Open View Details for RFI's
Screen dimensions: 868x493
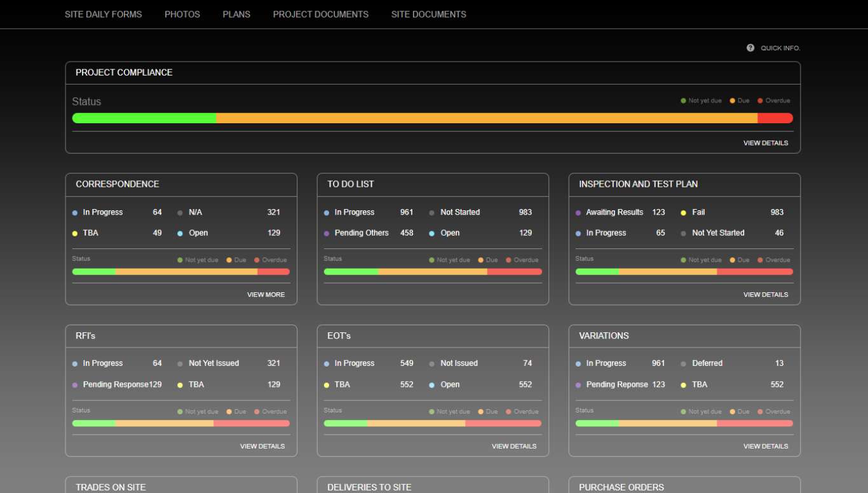pos(262,446)
